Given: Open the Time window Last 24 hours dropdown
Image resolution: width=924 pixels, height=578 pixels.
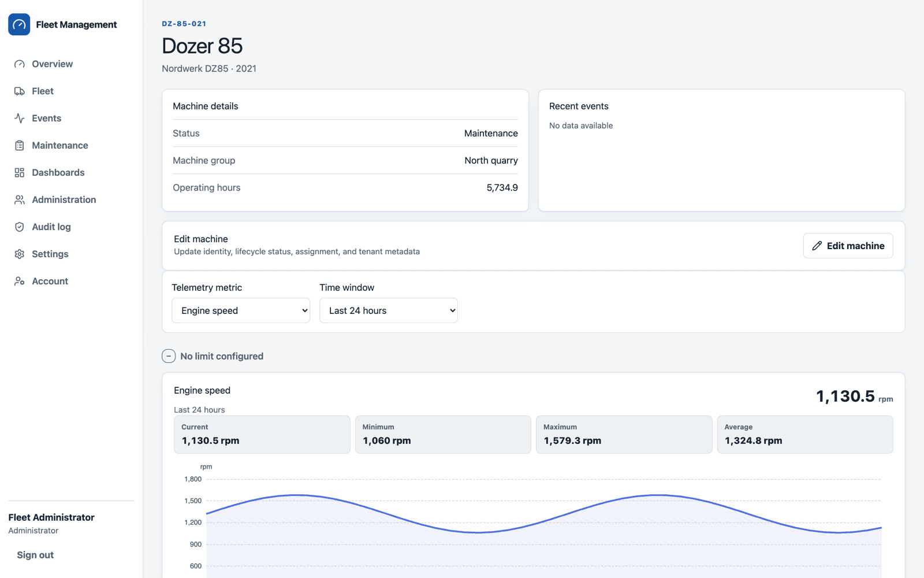Looking at the screenshot, I should pyautogui.click(x=389, y=310).
